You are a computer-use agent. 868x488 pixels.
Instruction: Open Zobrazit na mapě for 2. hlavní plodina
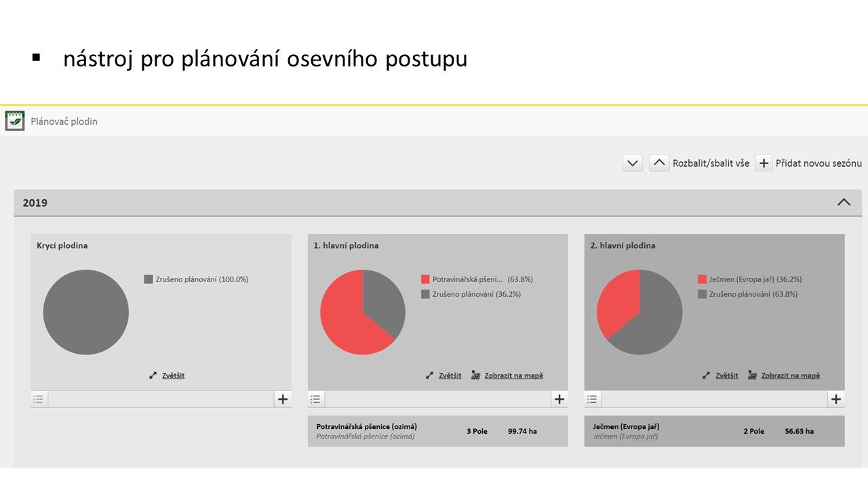790,375
